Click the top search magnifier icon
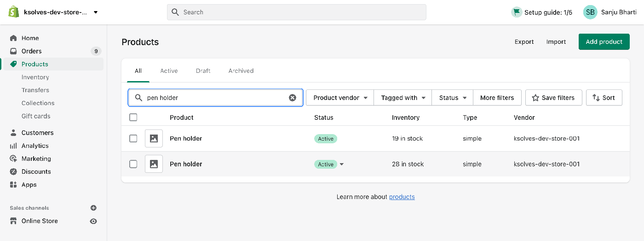644x241 pixels. tap(175, 12)
